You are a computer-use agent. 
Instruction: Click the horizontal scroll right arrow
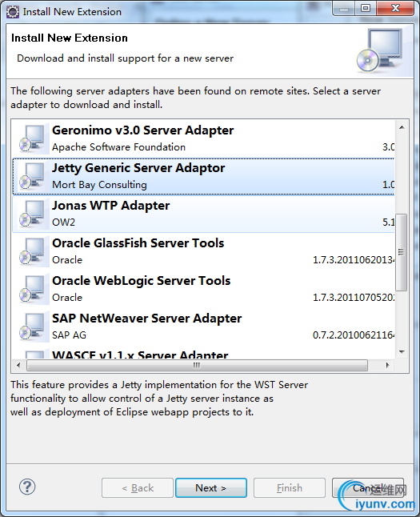(388, 365)
